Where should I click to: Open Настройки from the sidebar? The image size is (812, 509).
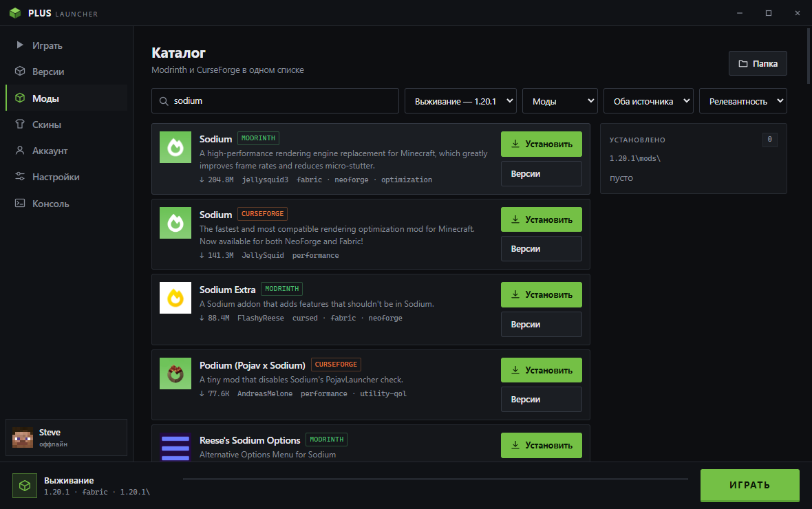tap(66, 177)
